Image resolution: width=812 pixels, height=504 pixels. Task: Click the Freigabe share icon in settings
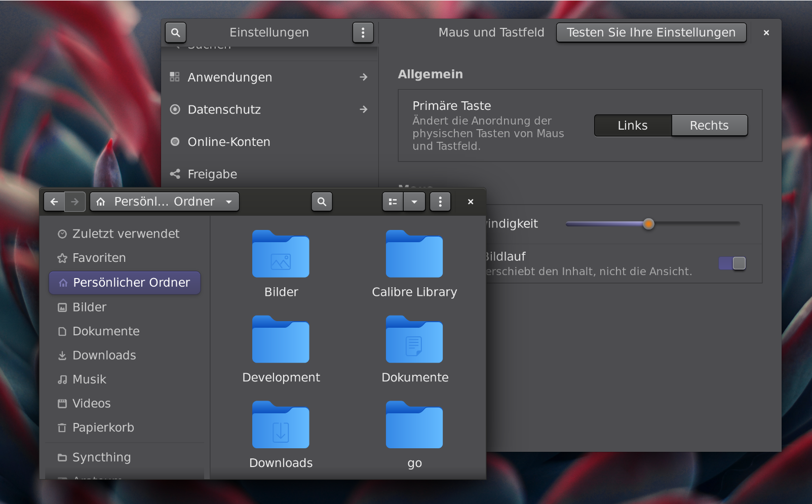(175, 174)
